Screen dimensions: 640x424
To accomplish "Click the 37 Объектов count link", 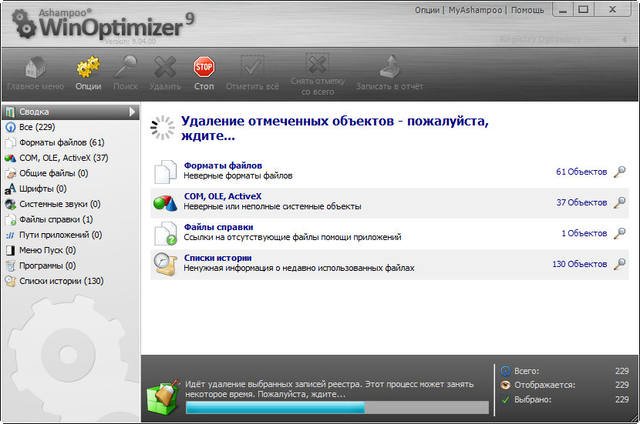I will click(581, 202).
